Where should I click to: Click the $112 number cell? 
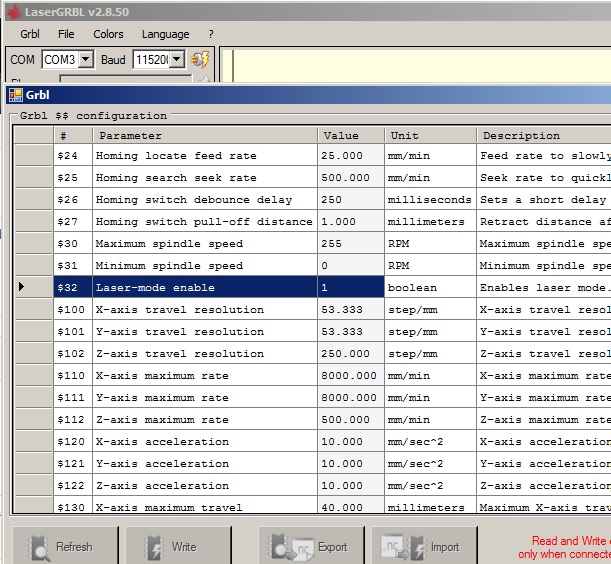click(x=73, y=420)
